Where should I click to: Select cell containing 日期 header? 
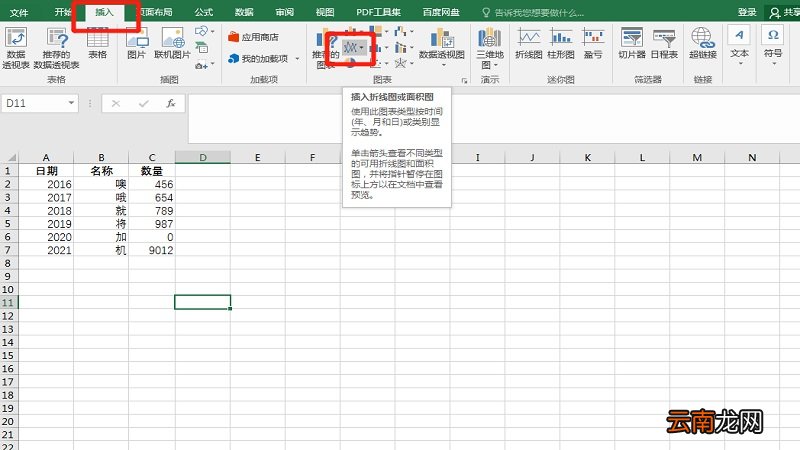[x=46, y=171]
